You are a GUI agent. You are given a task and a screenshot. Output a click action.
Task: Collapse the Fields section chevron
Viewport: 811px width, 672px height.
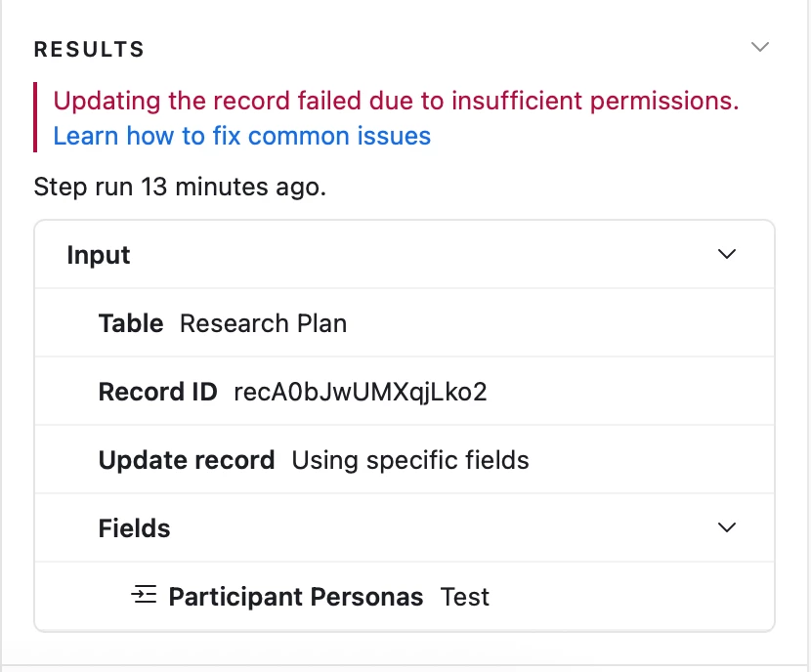tap(726, 527)
